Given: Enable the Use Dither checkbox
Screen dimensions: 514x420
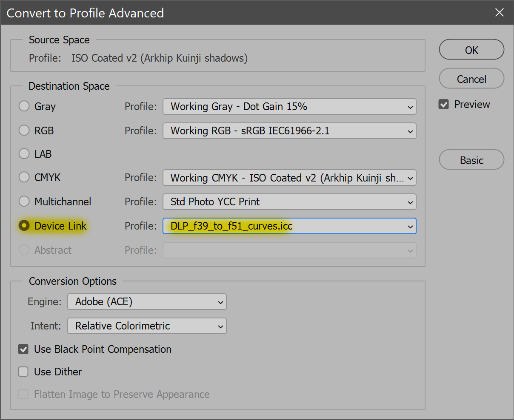Looking at the screenshot, I should [23, 372].
